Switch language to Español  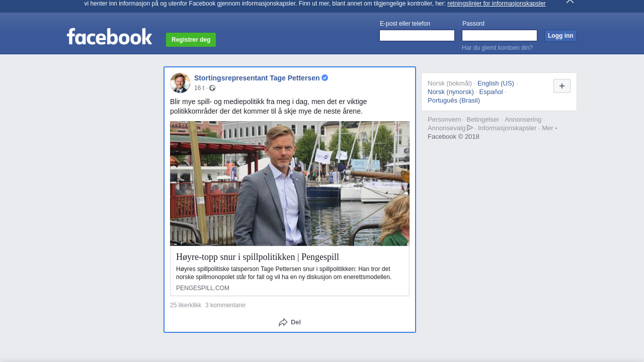coord(491,92)
